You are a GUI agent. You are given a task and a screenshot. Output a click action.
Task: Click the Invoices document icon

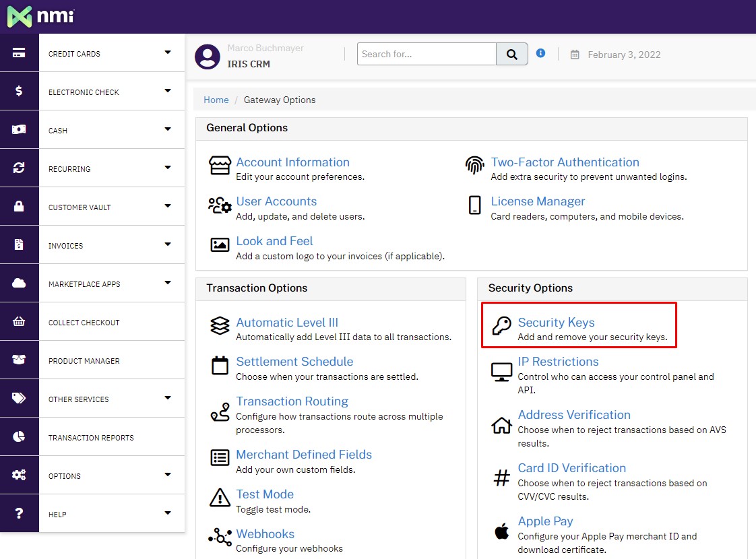[x=19, y=244]
